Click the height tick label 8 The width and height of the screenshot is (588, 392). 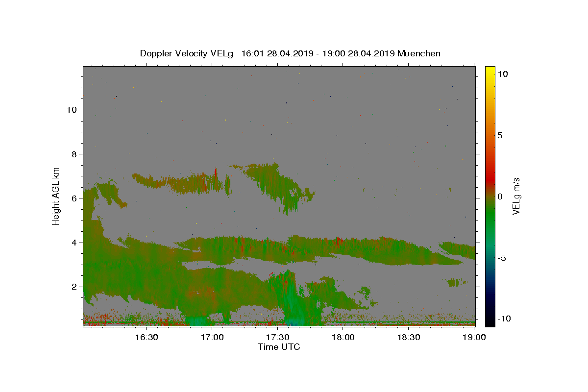(73, 154)
